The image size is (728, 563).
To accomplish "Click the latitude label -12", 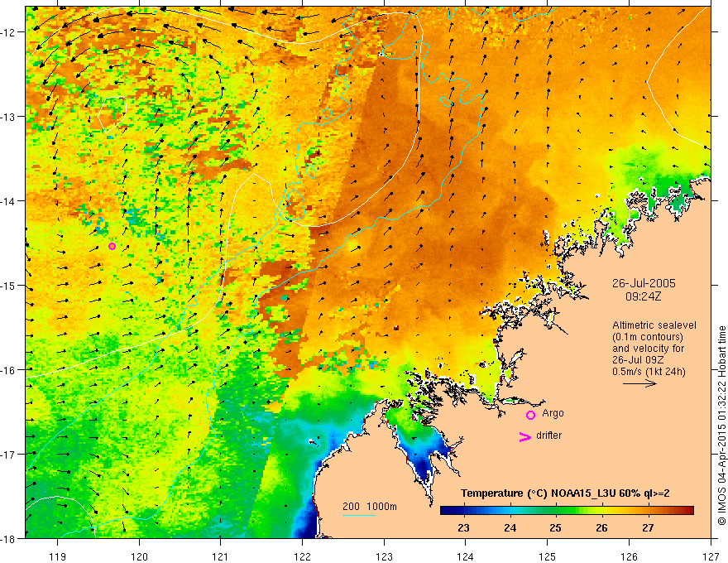I will coord(9,32).
